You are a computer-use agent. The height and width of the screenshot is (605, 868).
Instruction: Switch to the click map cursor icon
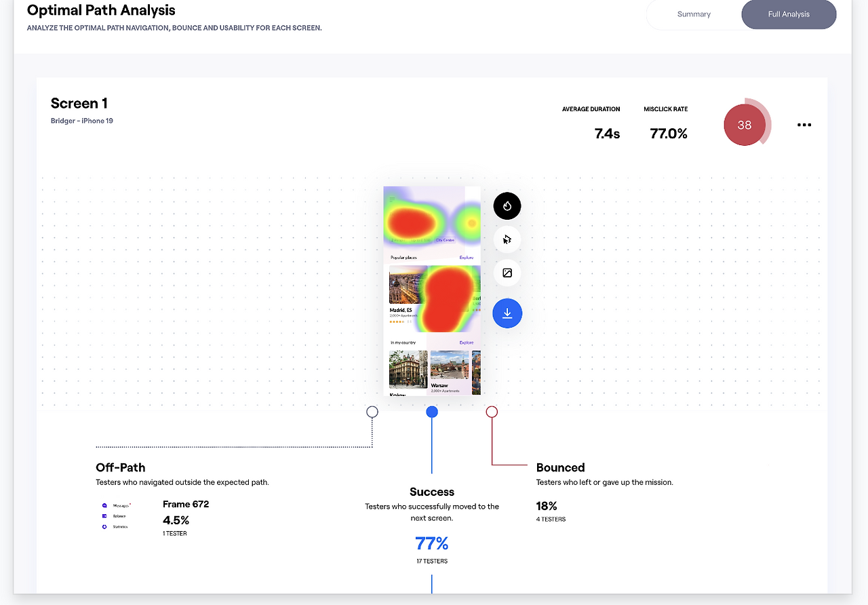pyautogui.click(x=507, y=239)
